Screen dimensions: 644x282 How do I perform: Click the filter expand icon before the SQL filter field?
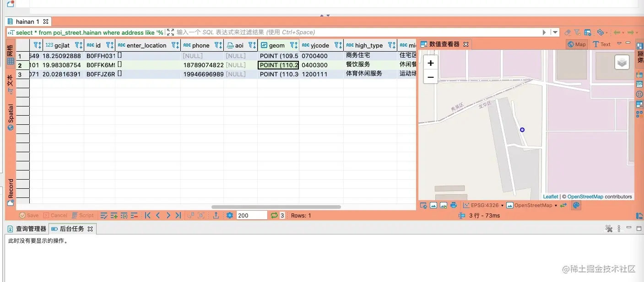pyautogui.click(x=171, y=32)
